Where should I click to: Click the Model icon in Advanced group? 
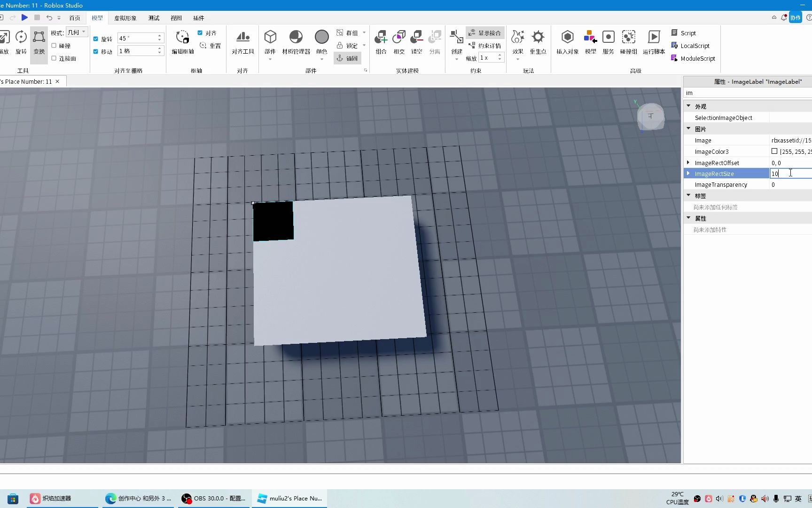591,42
